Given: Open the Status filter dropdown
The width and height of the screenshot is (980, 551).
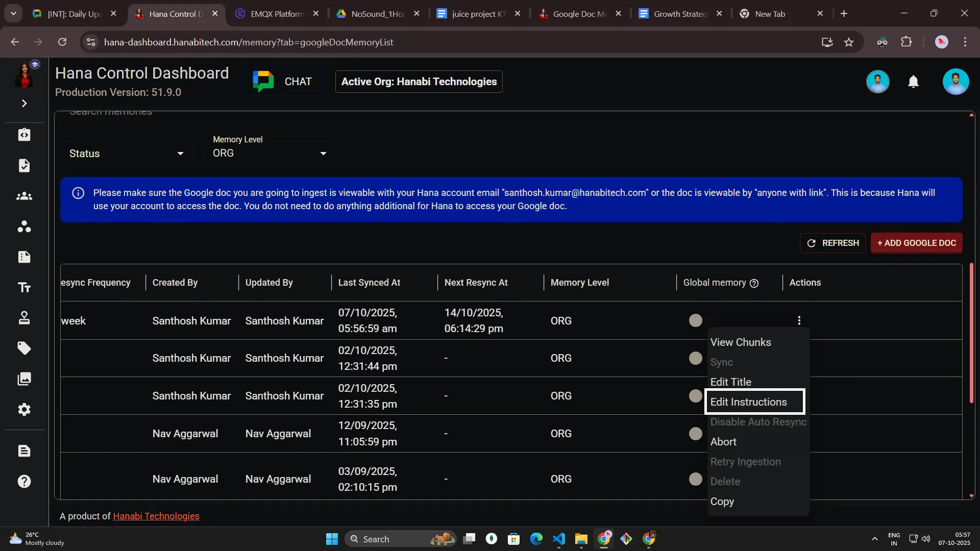Looking at the screenshot, I should click(x=126, y=153).
